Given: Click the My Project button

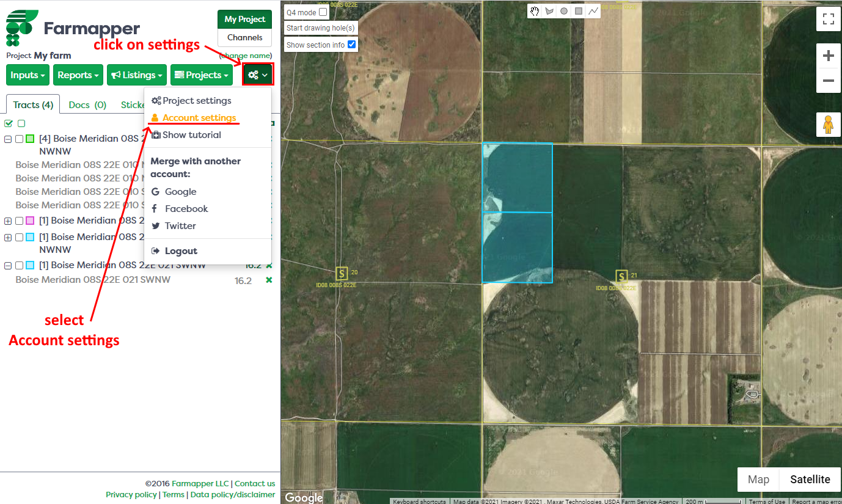Looking at the screenshot, I should [244, 19].
